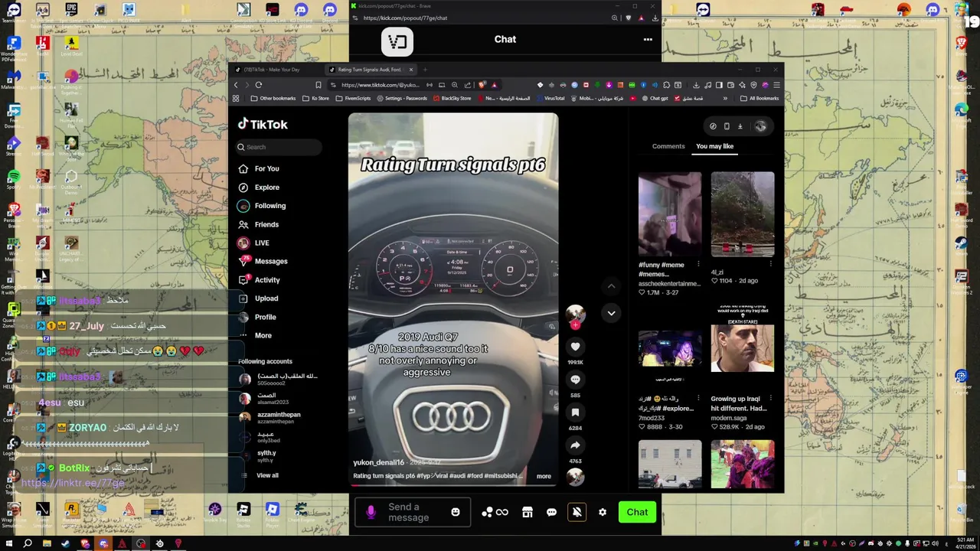
Task: Open the FivemScripts bookmarks folder
Action: click(353, 98)
